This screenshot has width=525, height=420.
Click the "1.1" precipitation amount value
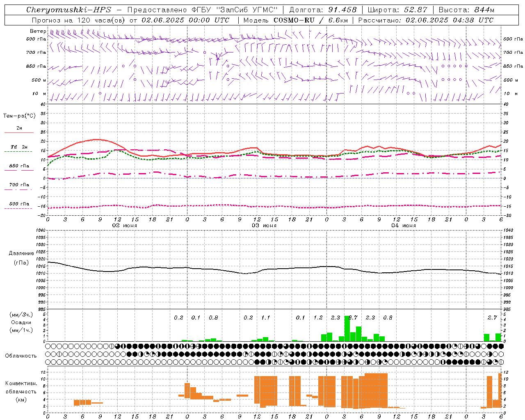click(x=266, y=318)
